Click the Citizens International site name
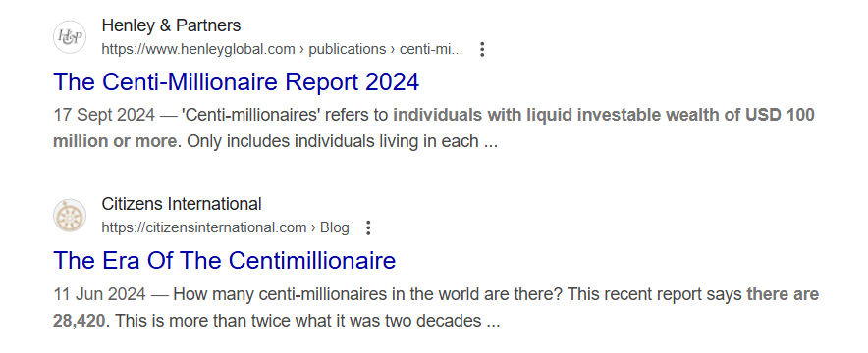Viewport: 868px width, 353px height. tap(182, 204)
